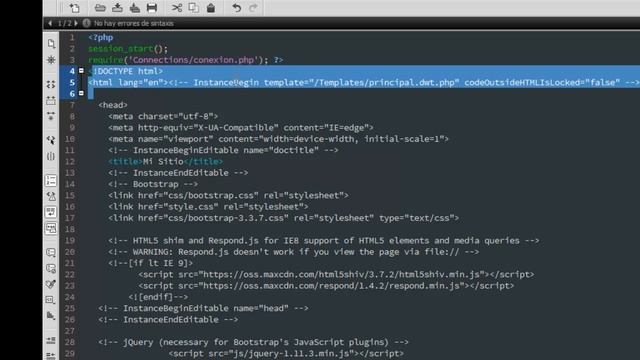
Task: Paste with the clipboard icon
Action: point(211,8)
